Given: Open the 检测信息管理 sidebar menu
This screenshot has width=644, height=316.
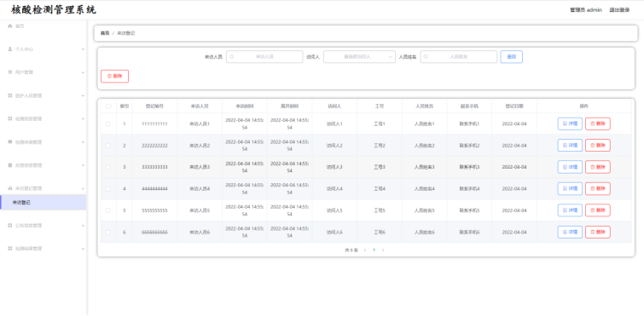Looking at the screenshot, I should coord(44,119).
